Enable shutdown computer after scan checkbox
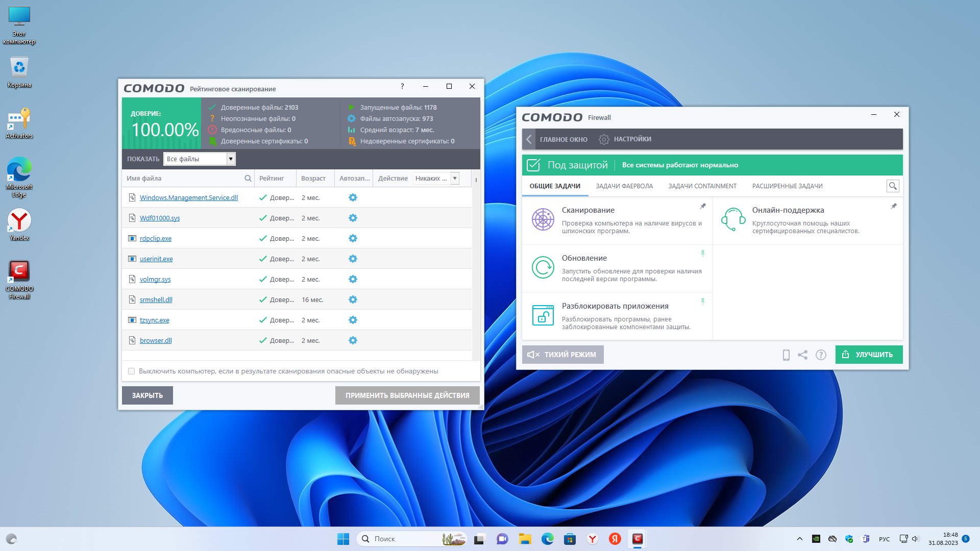 tap(132, 371)
